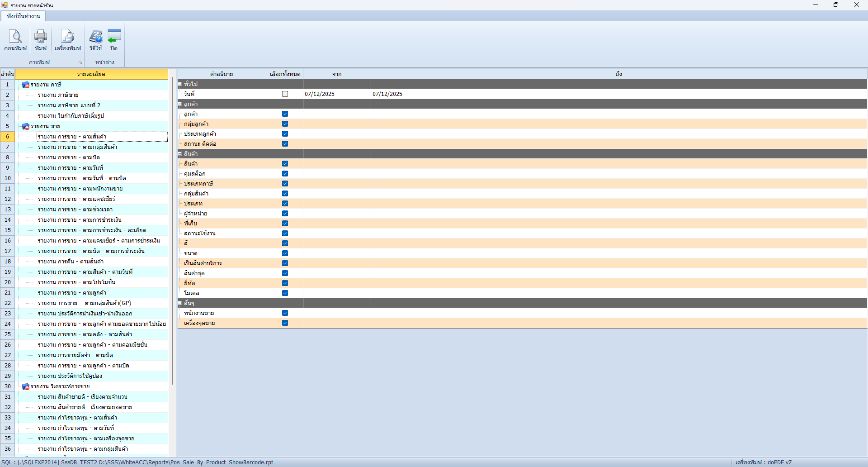Switch to the ฟังก์ชั่นทำงาน ribbon tab
868x467 pixels.
(x=24, y=16)
